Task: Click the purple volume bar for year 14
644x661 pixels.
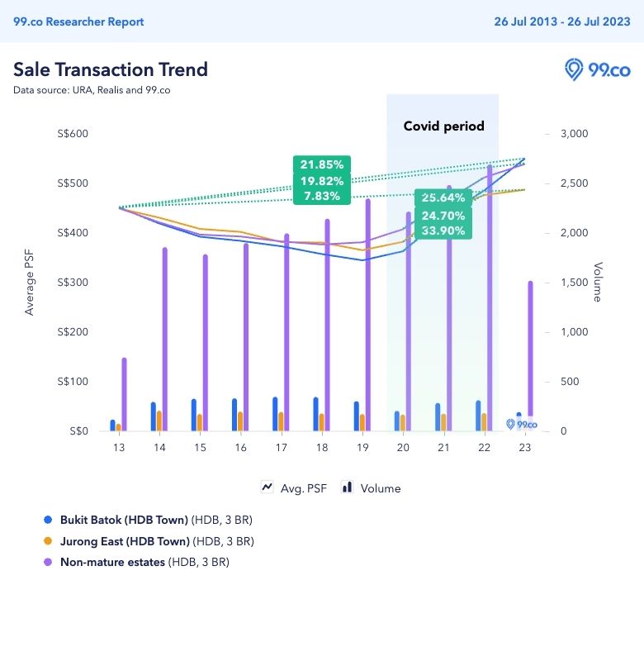Action: (164, 340)
